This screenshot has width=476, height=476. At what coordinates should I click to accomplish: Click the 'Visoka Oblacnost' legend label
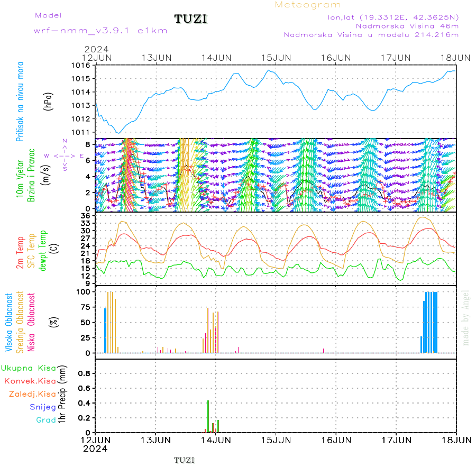[9, 322]
